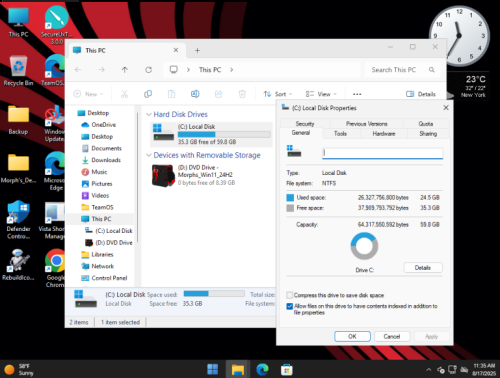Click the Share icon in Explorer toolbar
The height and width of the screenshot is (378, 500).
pyautogui.click(x=219, y=94)
